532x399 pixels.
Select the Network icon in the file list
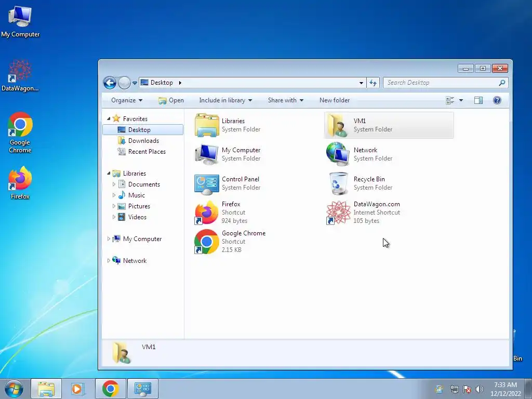point(338,154)
